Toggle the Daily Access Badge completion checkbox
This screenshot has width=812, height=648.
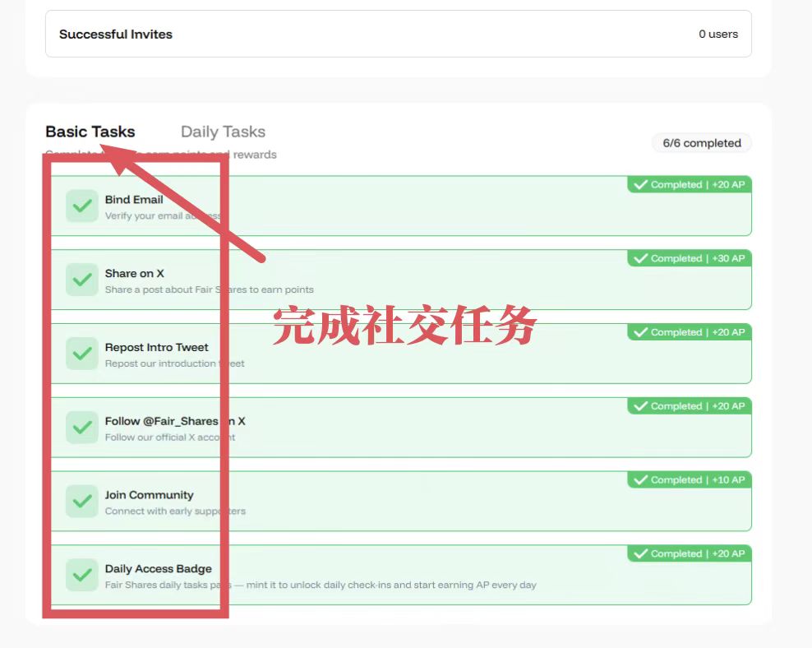click(x=81, y=575)
